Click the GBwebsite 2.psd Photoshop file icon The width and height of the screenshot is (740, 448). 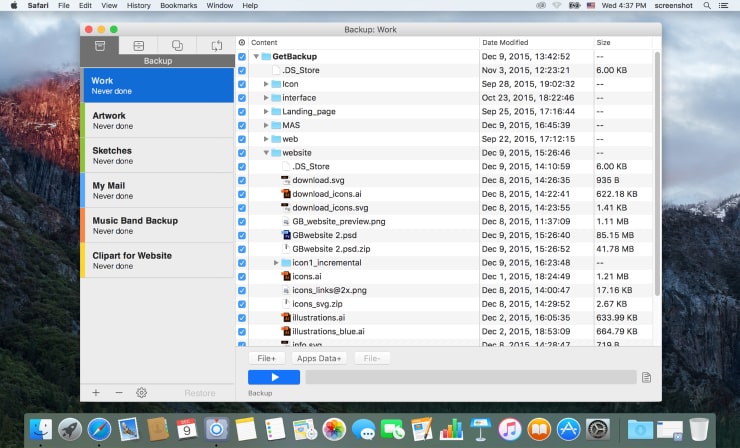tap(286, 235)
